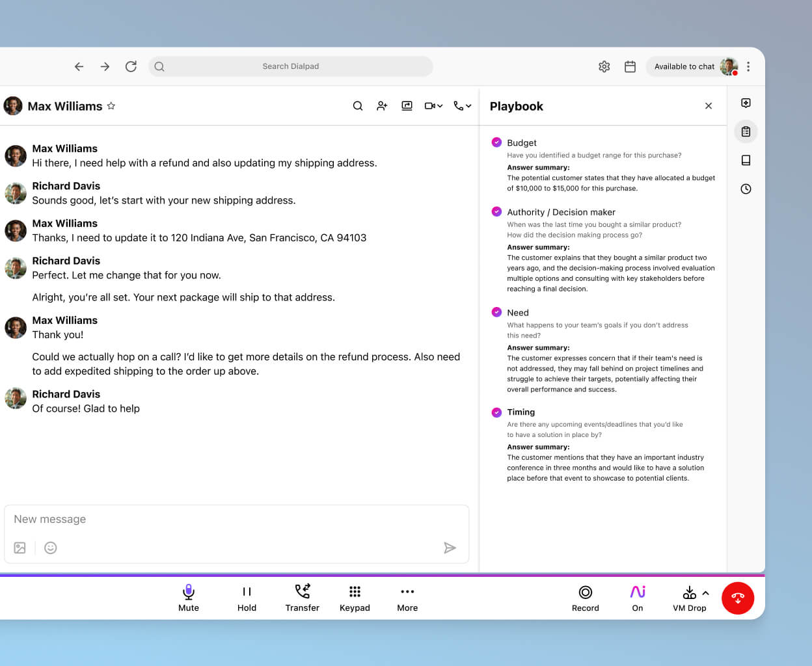This screenshot has width=812, height=666.
Task: End the active call
Action: 738,598
